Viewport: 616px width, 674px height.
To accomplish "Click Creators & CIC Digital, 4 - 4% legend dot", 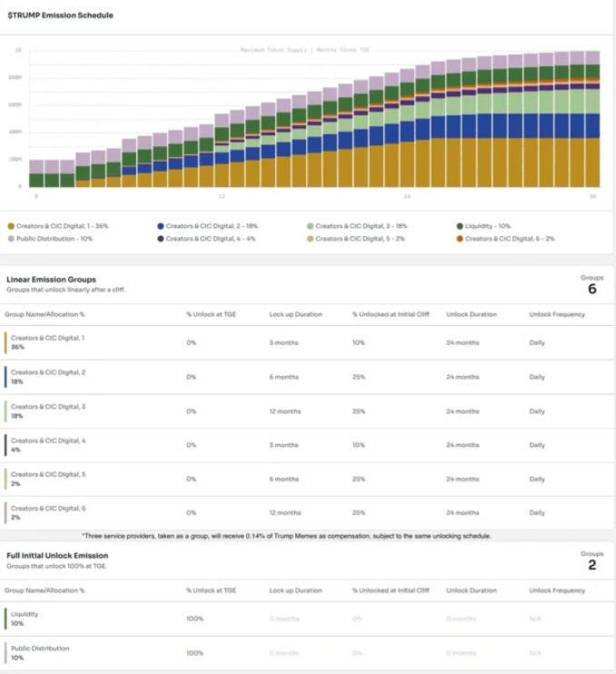I will point(161,238).
